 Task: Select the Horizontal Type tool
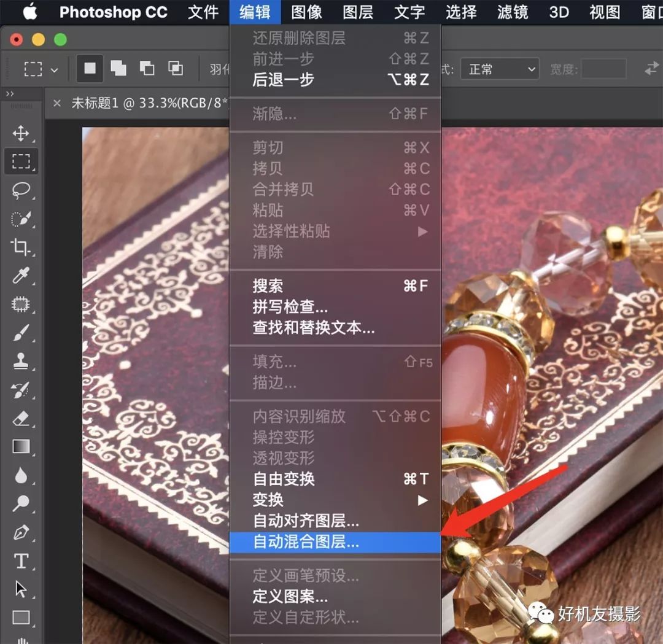(x=21, y=561)
